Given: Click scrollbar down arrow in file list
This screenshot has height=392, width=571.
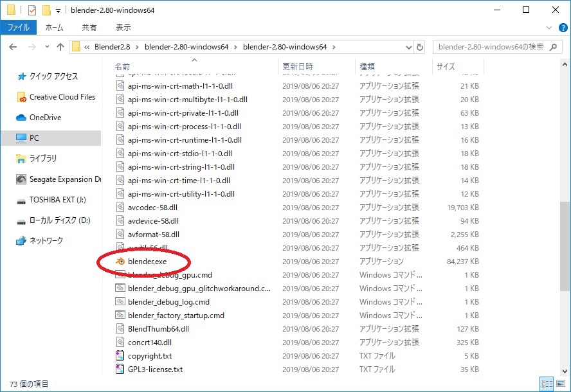Looking at the screenshot, I should coord(565,371).
